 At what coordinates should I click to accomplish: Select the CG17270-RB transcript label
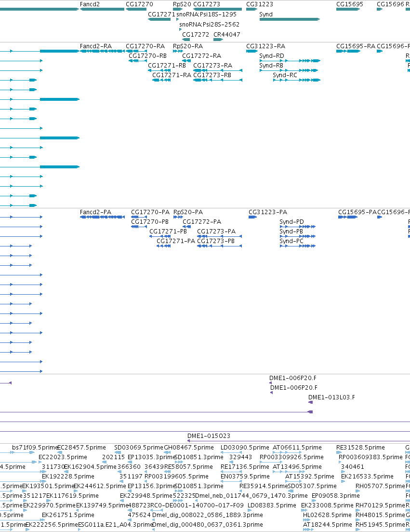(x=148, y=55)
